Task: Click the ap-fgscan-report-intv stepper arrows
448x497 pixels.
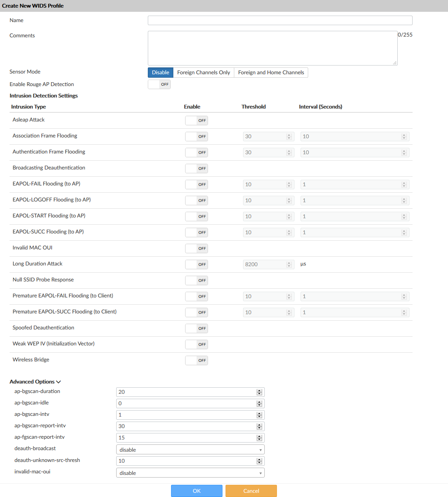Action: [259, 438]
